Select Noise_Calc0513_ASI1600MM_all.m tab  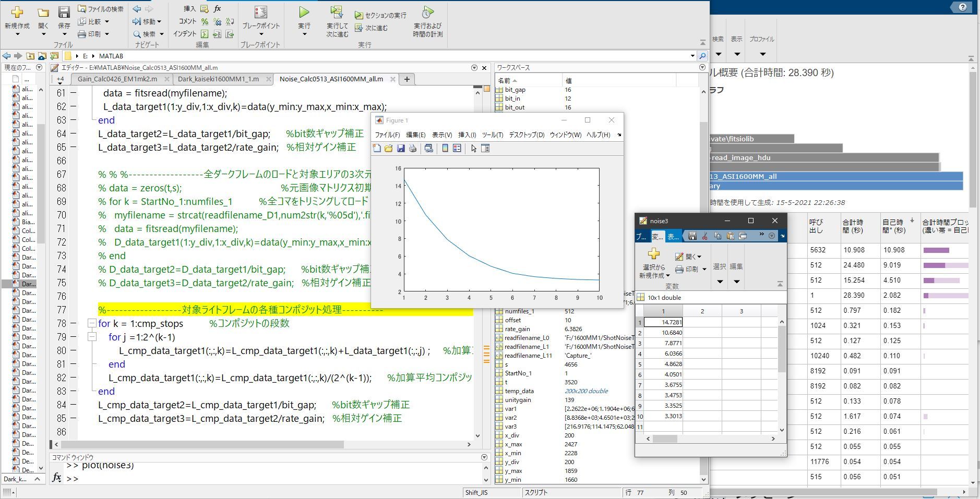[331, 79]
